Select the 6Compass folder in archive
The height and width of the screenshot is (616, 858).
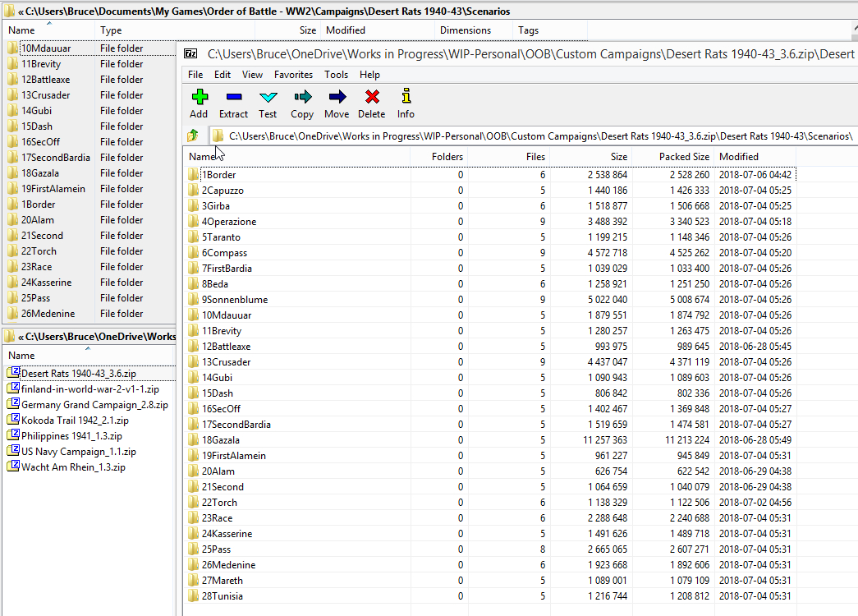point(224,253)
